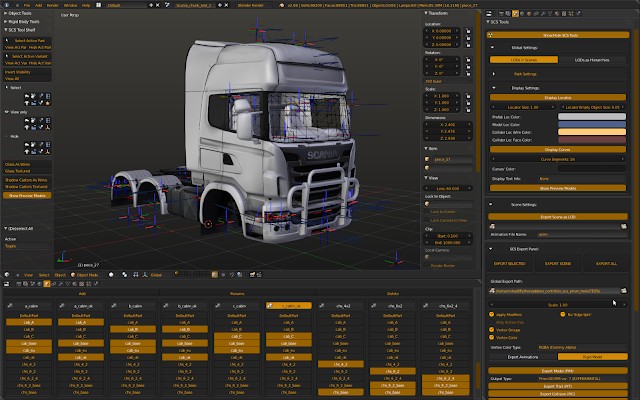Expand the Object Tools panel
This screenshot has width=640, height=400.
click(20, 13)
